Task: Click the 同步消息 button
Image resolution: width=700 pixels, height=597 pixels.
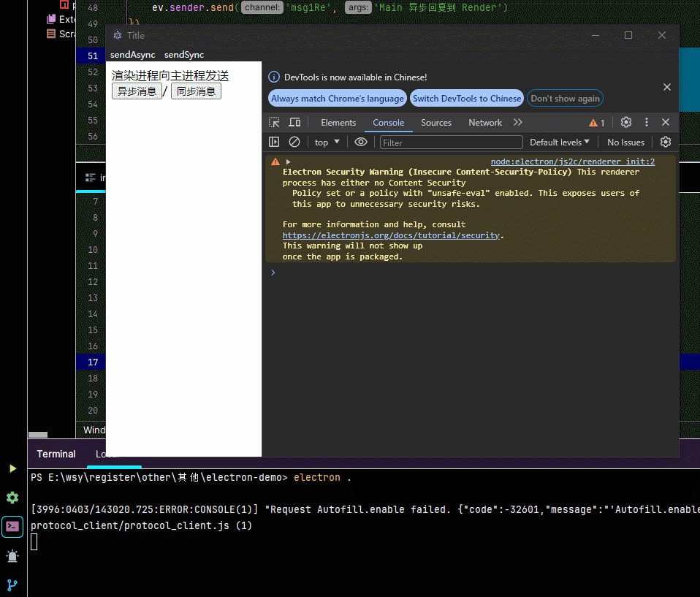Action: click(196, 91)
